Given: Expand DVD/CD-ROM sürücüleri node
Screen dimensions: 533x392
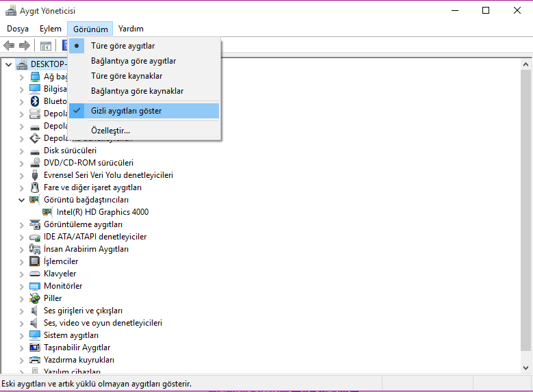Looking at the screenshot, I should pyautogui.click(x=22, y=164).
